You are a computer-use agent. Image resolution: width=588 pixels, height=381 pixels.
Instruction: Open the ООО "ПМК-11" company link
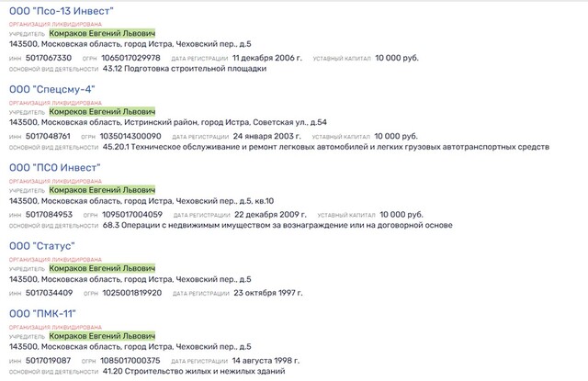[x=42, y=314]
